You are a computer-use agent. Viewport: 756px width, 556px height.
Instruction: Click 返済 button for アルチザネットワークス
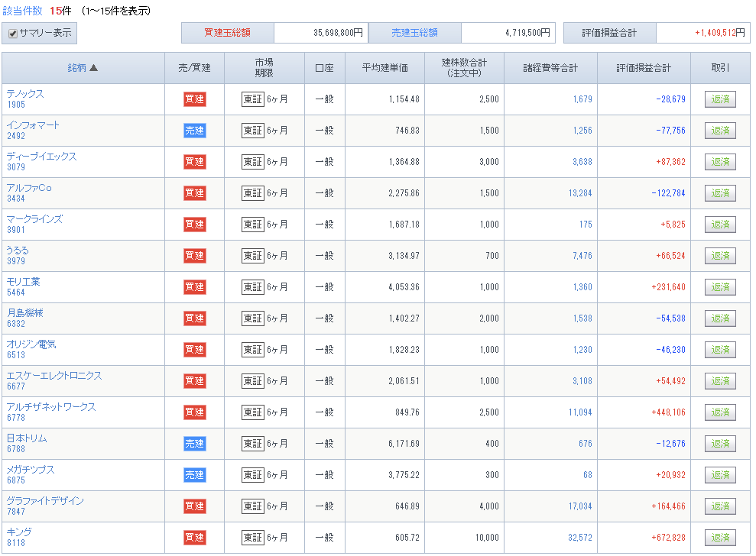point(720,412)
